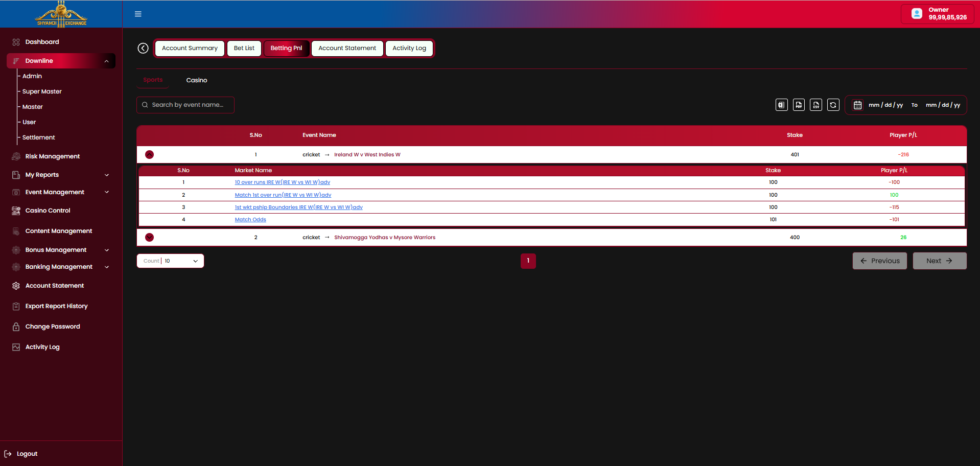Image resolution: width=980 pixels, height=466 pixels.
Task: Open Super Master under Downline
Action: click(42, 91)
